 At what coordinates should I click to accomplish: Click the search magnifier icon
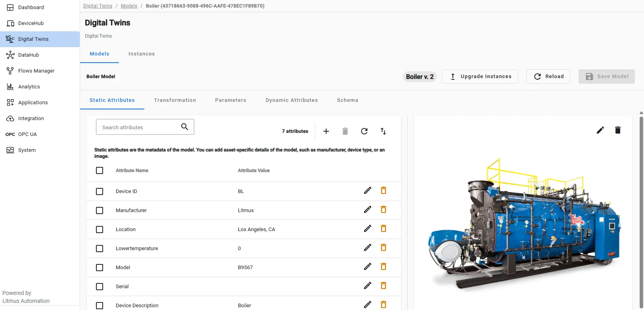184,127
